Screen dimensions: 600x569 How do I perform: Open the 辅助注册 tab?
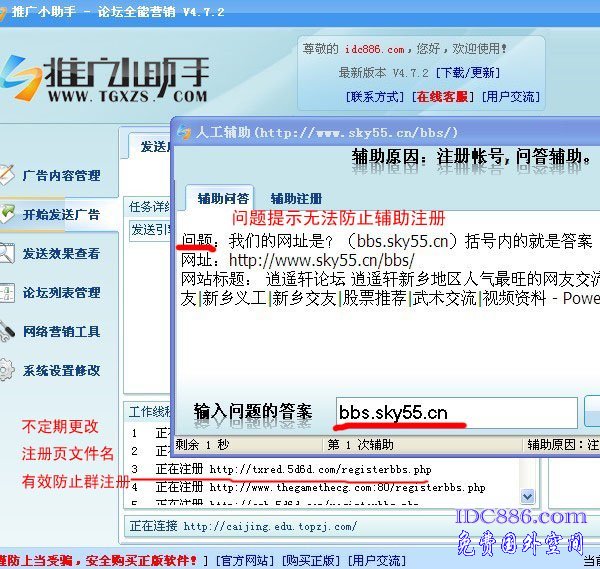296,198
